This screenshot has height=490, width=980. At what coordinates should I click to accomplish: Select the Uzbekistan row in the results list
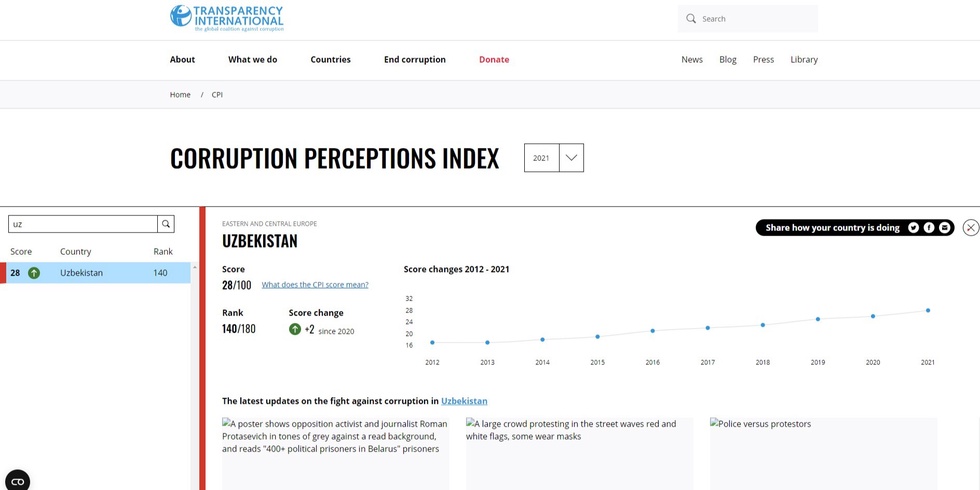pyautogui.click(x=100, y=273)
